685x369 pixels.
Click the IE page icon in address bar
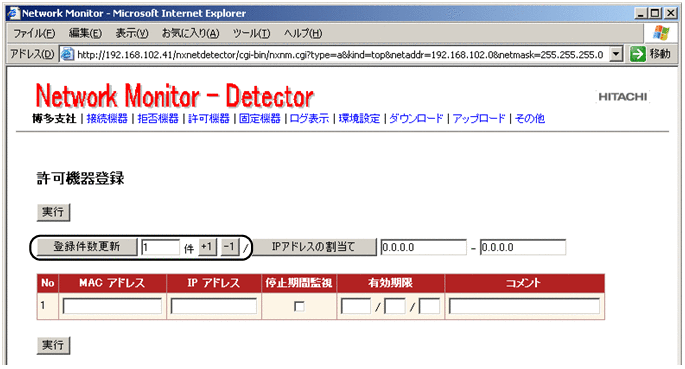pos(67,54)
